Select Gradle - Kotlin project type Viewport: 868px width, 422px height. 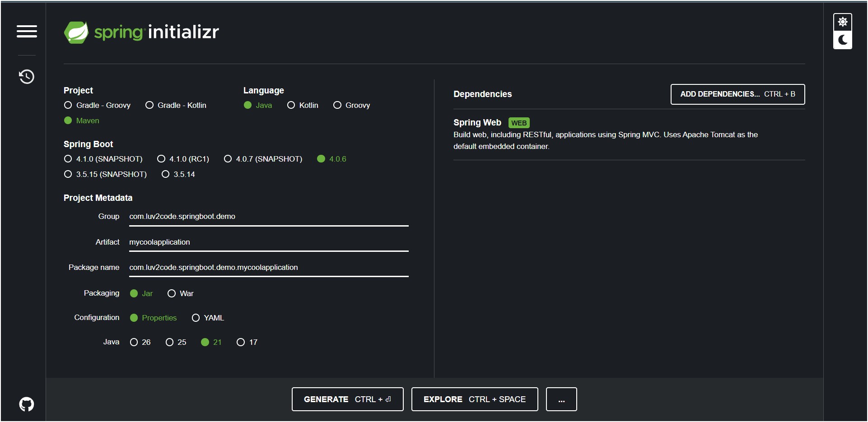point(176,105)
